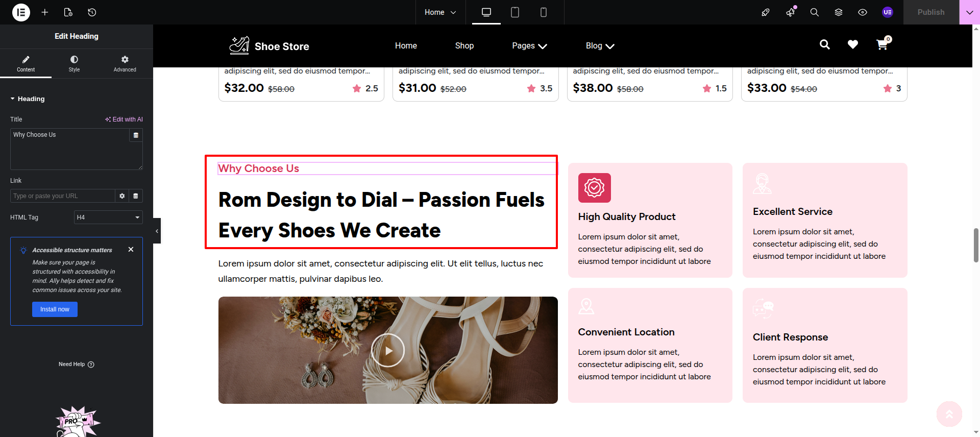Image resolution: width=980 pixels, height=437 pixels.
Task: Collapse the Heading section
Action: pyautogui.click(x=28, y=99)
